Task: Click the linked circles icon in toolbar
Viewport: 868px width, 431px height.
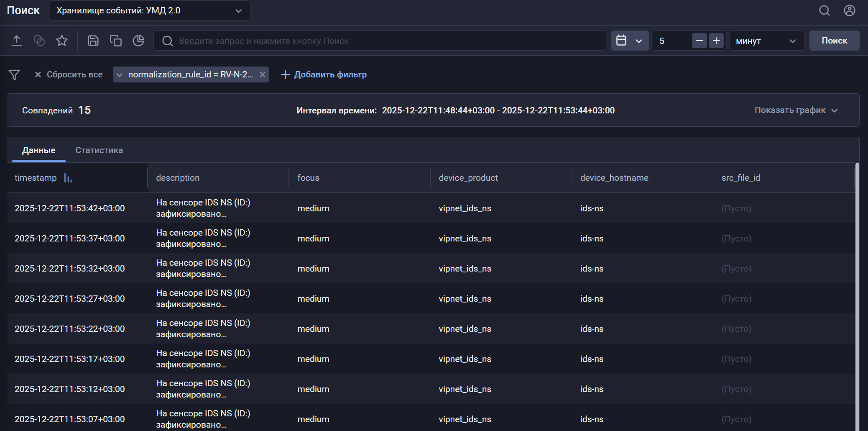Action: [x=39, y=41]
